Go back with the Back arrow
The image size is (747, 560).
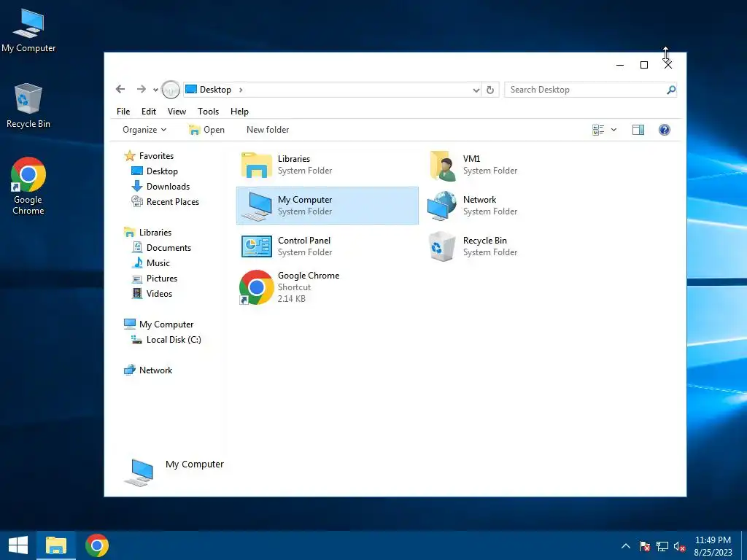(120, 89)
